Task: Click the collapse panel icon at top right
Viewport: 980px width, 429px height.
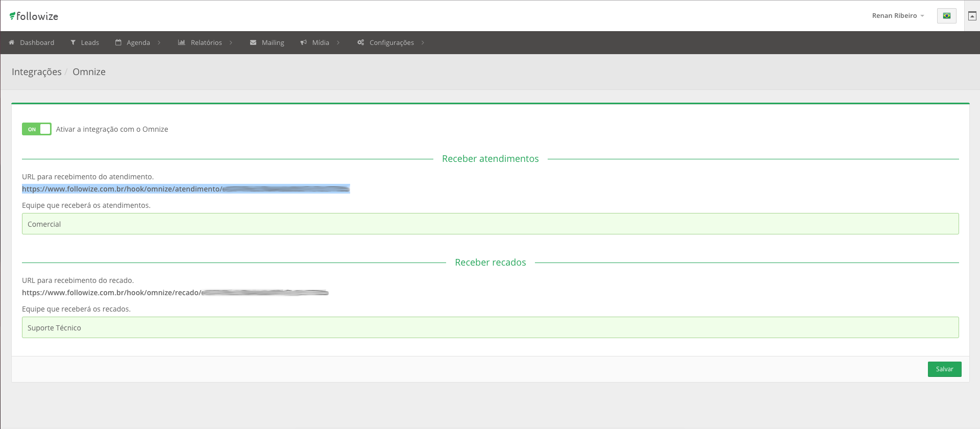Action: tap(972, 16)
